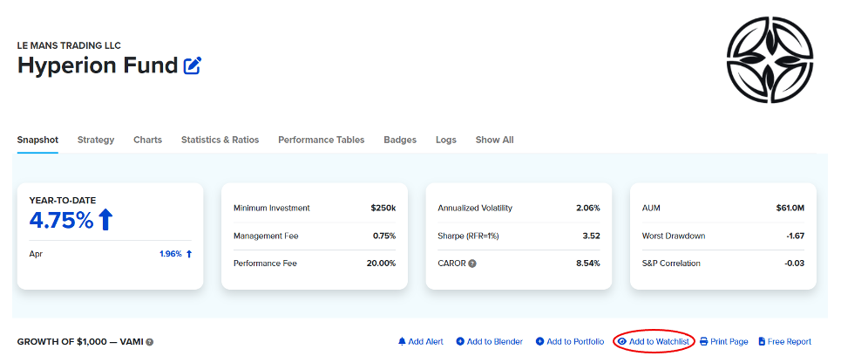Click the plus icon for Add to Blender
The image size is (868, 363).
coord(460,341)
